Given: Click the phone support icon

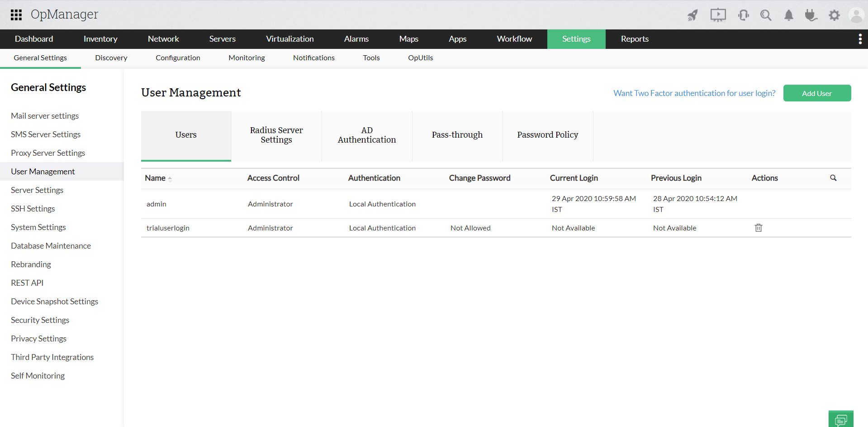Looking at the screenshot, I should click(743, 15).
